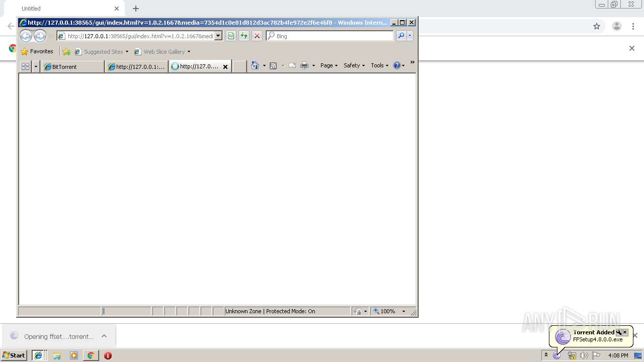Open Web Slice Gallery link
The height and width of the screenshot is (362, 644).
pyautogui.click(x=162, y=51)
